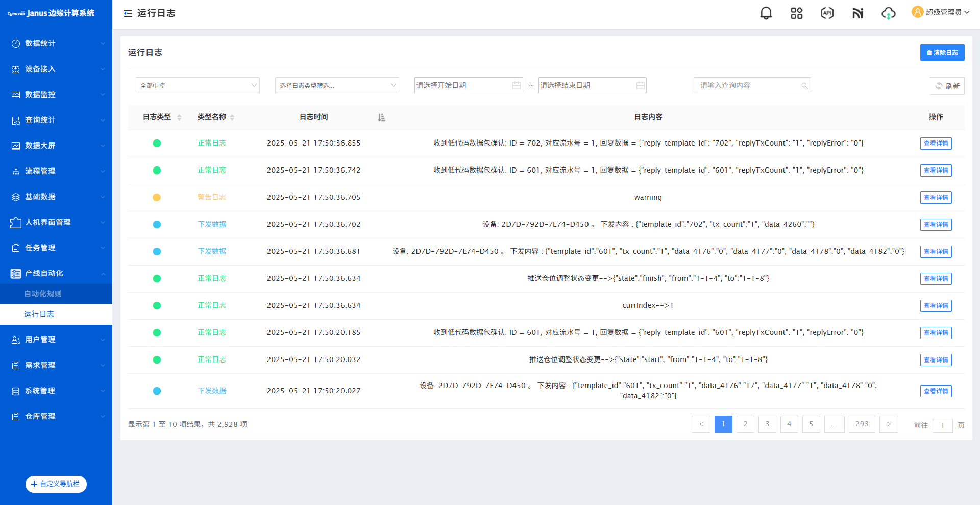The image size is (980, 505).
Task: Open 自动化规则 in the sidebar
Action: (x=43, y=294)
